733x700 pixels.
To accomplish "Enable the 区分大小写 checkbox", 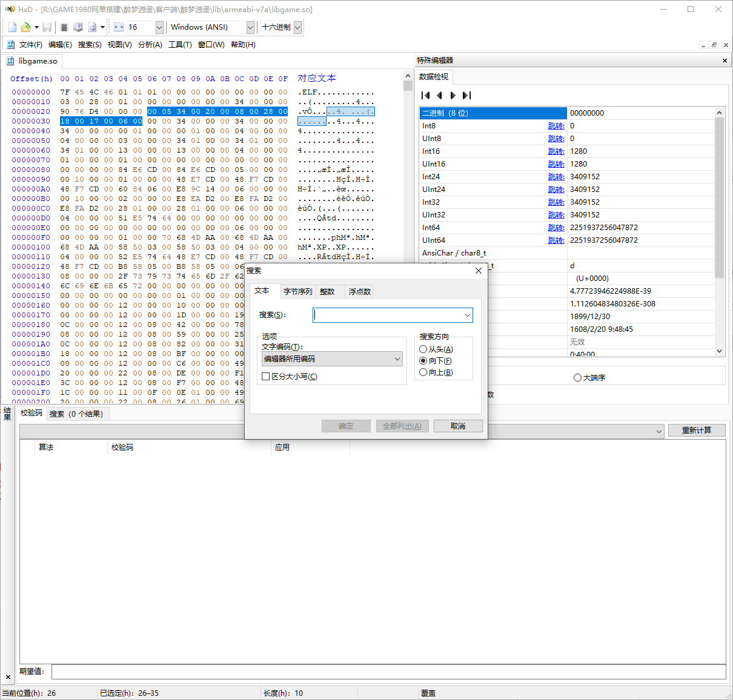I will [x=265, y=377].
